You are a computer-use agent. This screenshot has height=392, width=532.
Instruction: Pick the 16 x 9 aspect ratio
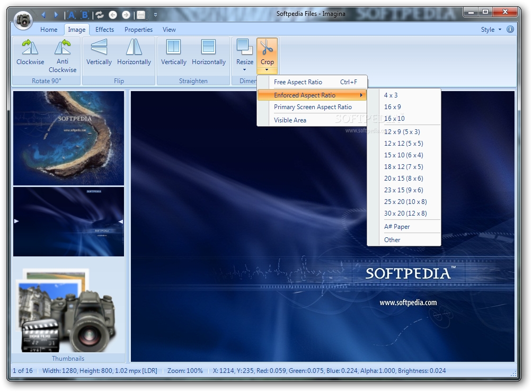[x=404, y=107]
